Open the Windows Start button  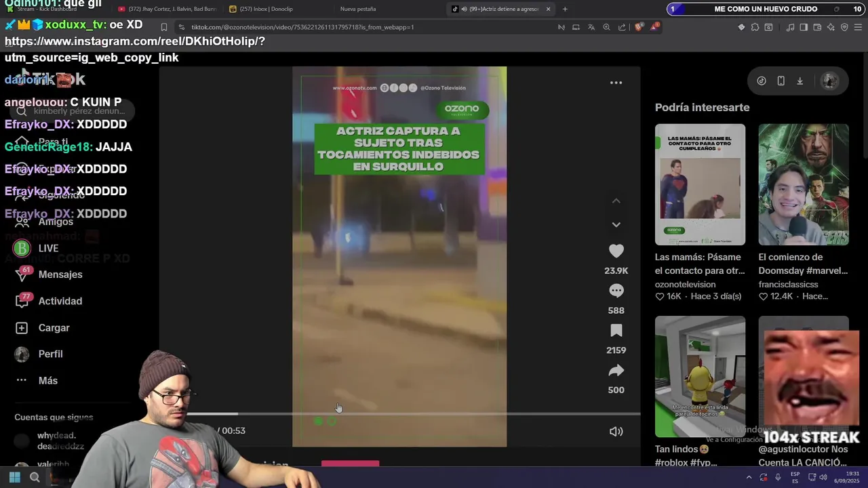pyautogui.click(x=14, y=478)
